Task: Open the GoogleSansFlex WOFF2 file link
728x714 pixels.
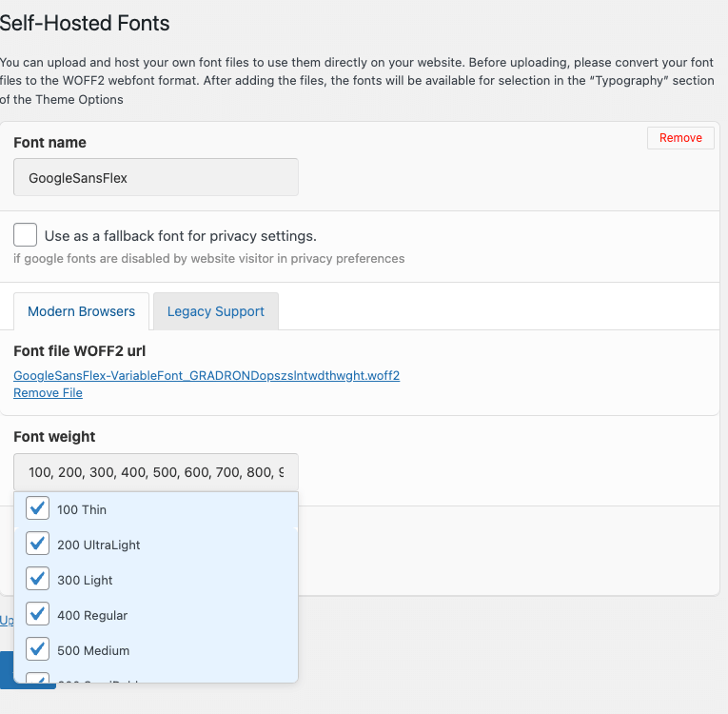Action: [x=207, y=375]
